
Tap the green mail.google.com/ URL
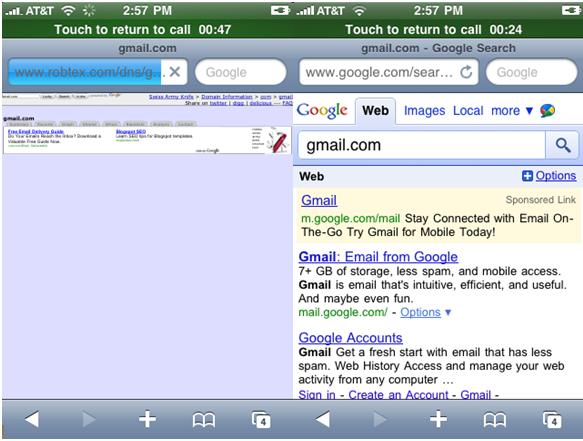tap(343, 312)
